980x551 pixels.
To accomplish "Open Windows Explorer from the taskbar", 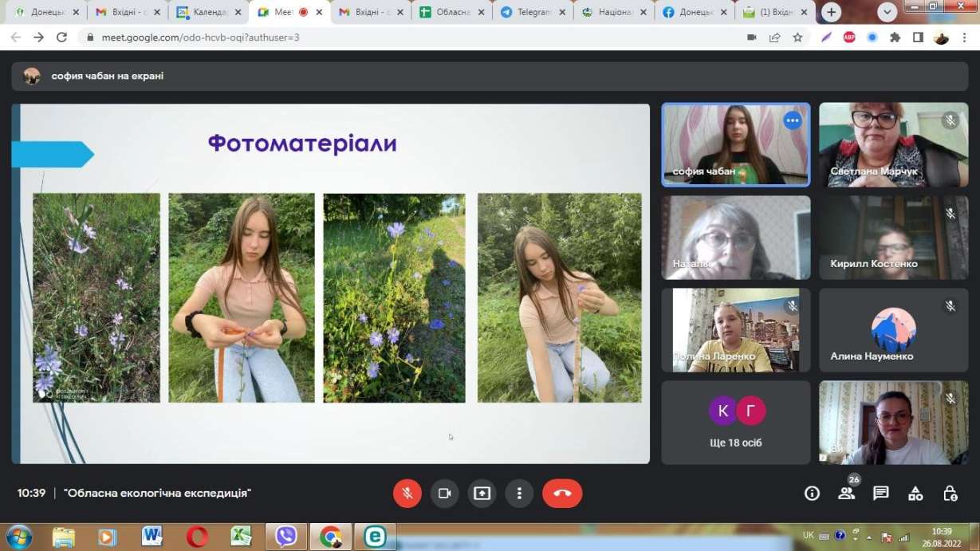I will (63, 537).
